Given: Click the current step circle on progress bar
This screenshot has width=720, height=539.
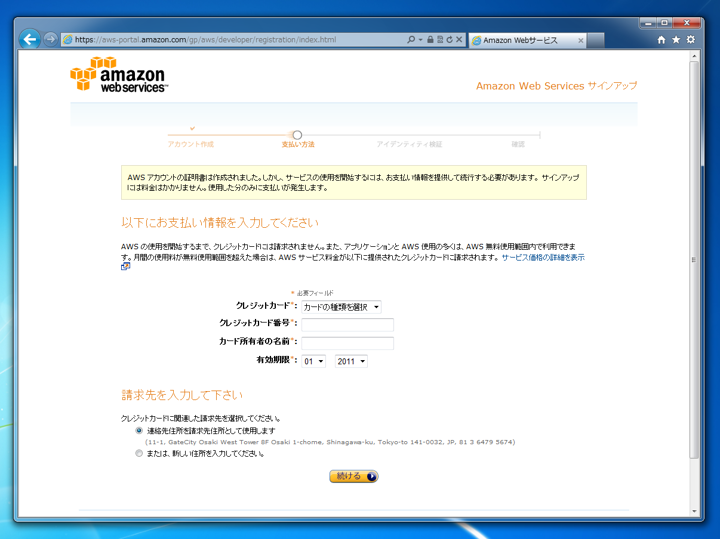Looking at the screenshot, I should click(x=297, y=135).
